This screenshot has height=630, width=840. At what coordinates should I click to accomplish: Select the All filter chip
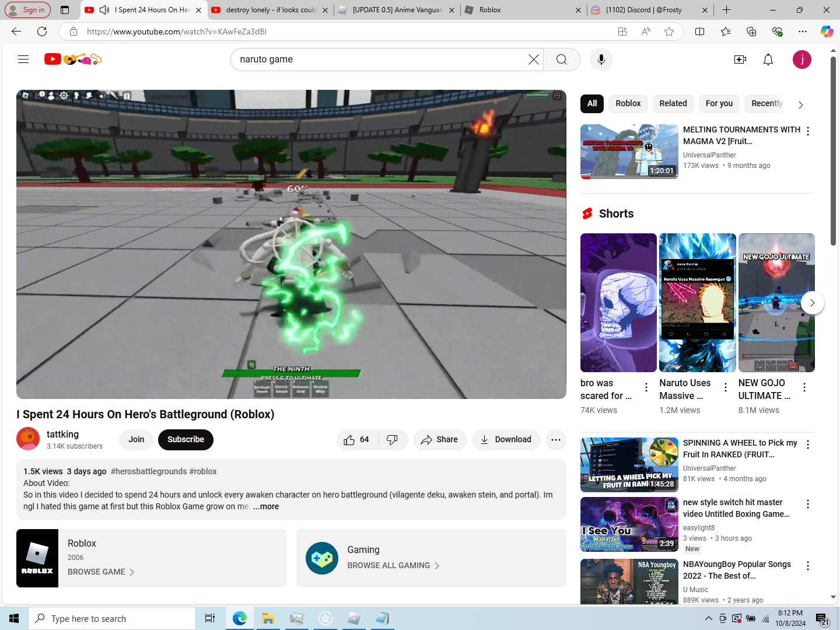tap(592, 103)
